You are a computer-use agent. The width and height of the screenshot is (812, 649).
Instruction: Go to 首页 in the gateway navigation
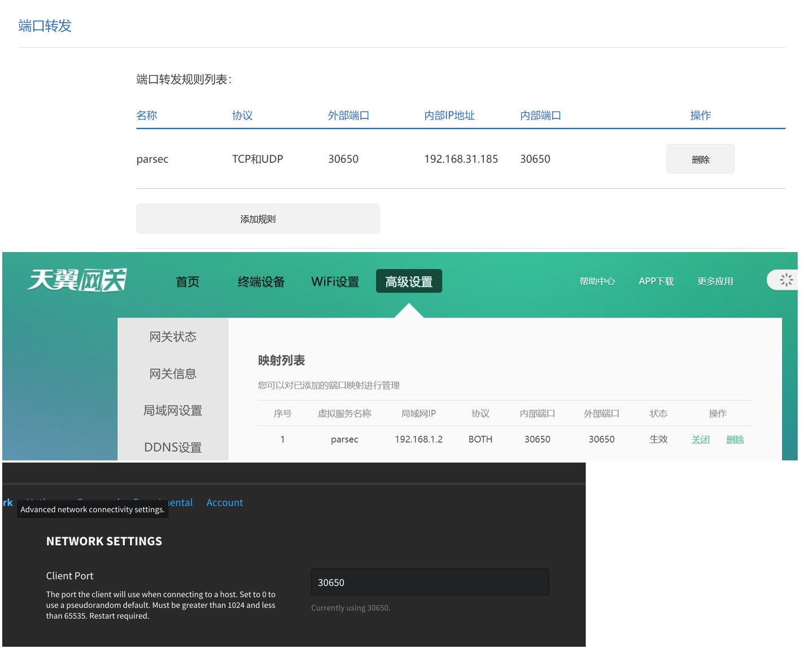tap(187, 282)
